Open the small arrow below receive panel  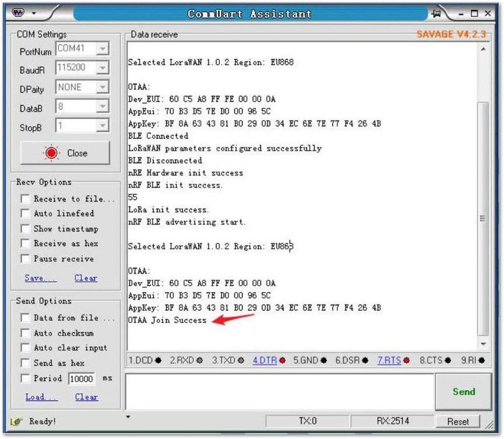[128, 417]
